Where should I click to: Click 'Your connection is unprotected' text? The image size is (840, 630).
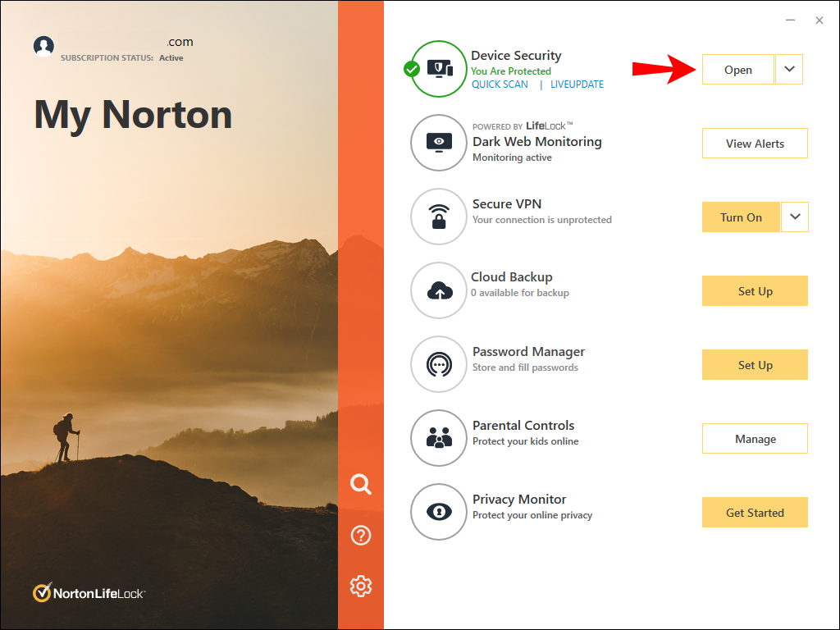(541, 220)
